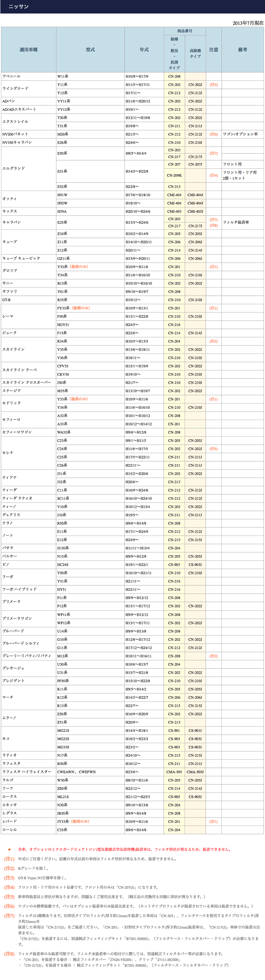265x980 pixels.
Task: Select the 2013年7月現在 date text
Action: tap(248, 23)
